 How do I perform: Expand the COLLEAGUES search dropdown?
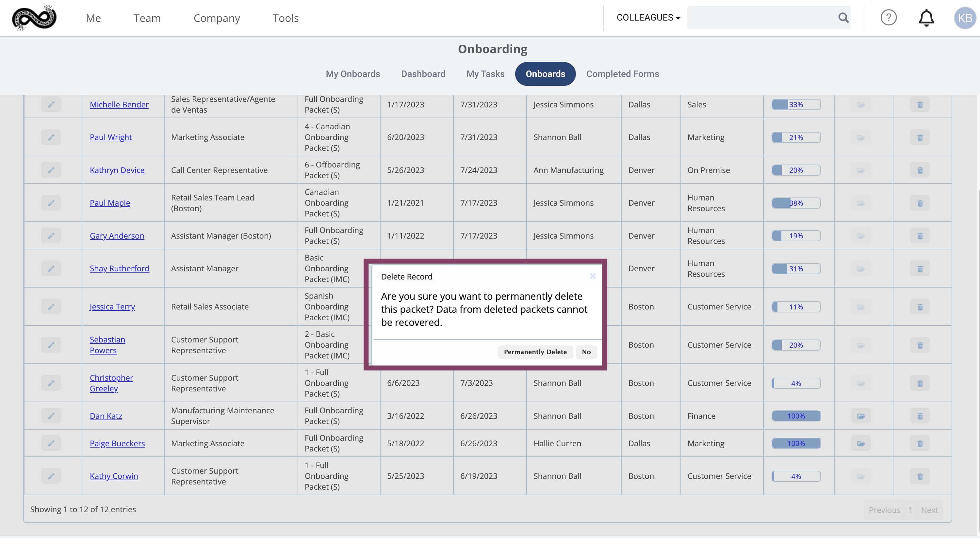tap(648, 18)
